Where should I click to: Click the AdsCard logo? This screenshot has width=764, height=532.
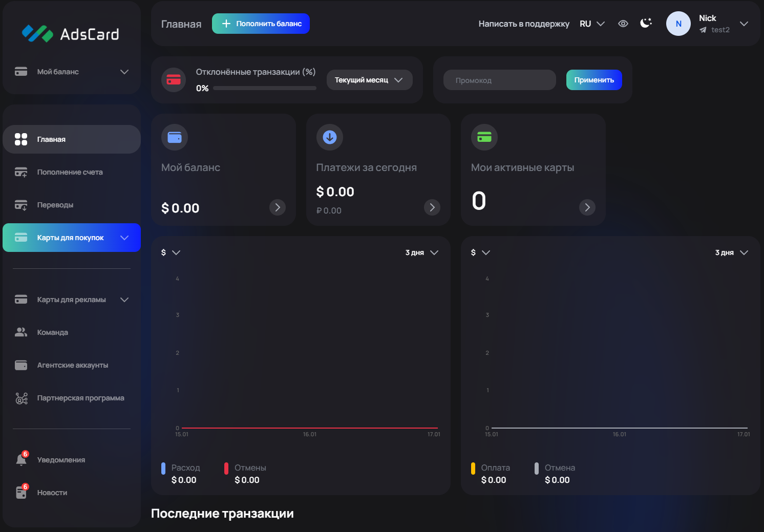(x=71, y=34)
